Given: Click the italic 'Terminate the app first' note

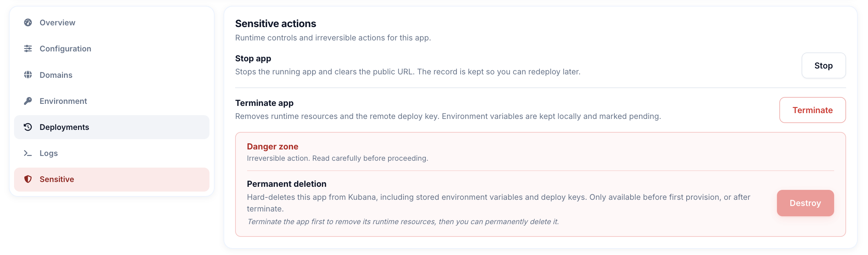Looking at the screenshot, I should click(x=403, y=222).
